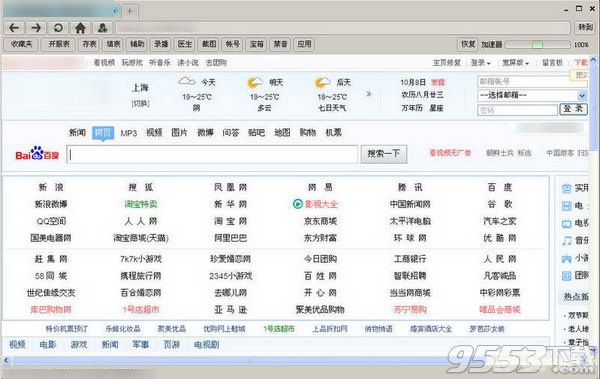Click the TV 电视 sidebar icon
Image resolution: width=600 pixels, height=379 pixels.
click(567, 224)
